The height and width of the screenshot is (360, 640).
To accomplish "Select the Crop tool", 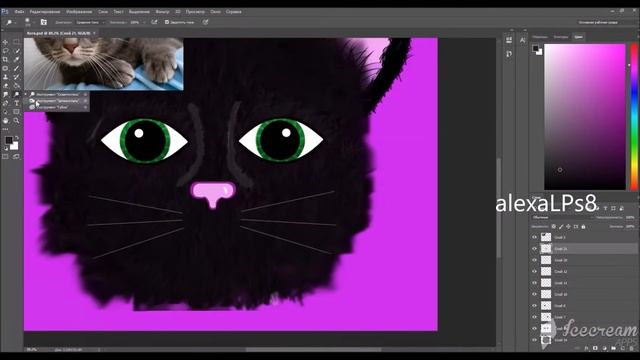I will click(5, 60).
